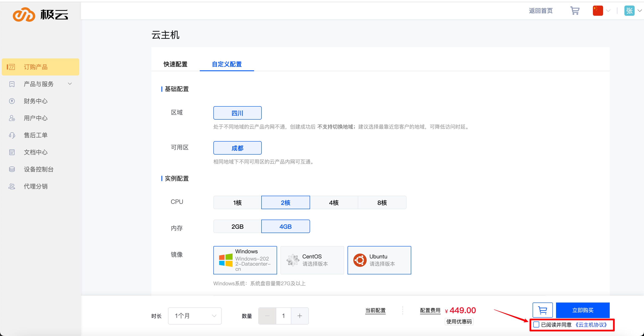Switch to the 快速配置 tab
This screenshot has height=336, width=644.
point(175,64)
